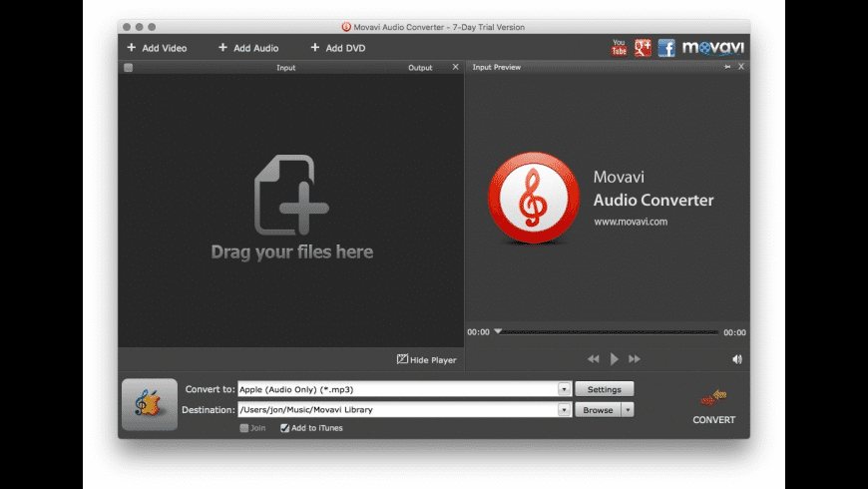Click Add Video in the toolbar
This screenshot has width=868, height=489.
point(157,48)
